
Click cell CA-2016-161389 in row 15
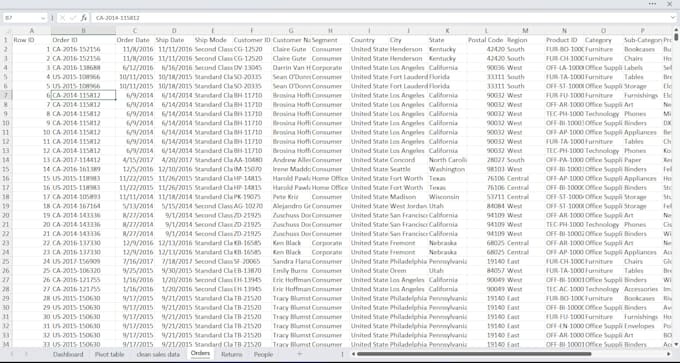(x=83, y=169)
